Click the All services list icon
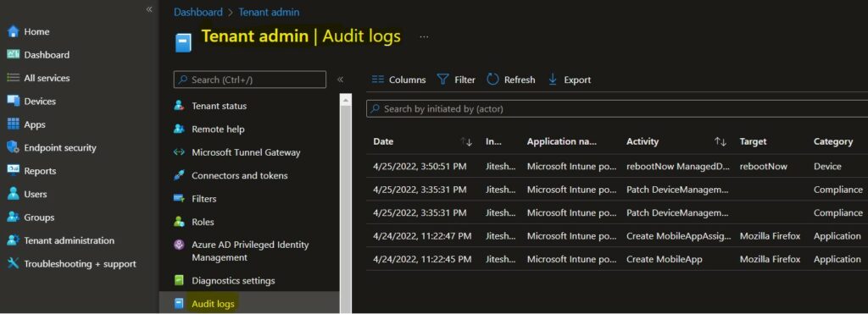Screen dimensions: 868x314 tap(14, 78)
